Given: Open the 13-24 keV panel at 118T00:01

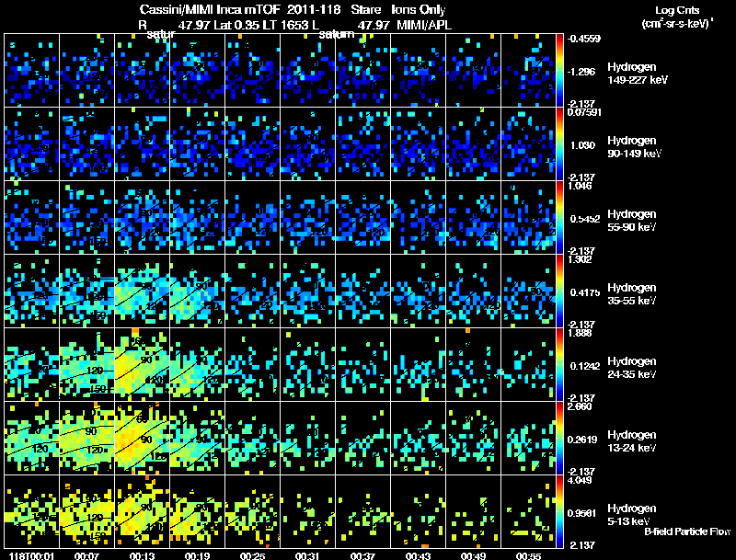Looking at the screenshot, I should click(x=31, y=439).
